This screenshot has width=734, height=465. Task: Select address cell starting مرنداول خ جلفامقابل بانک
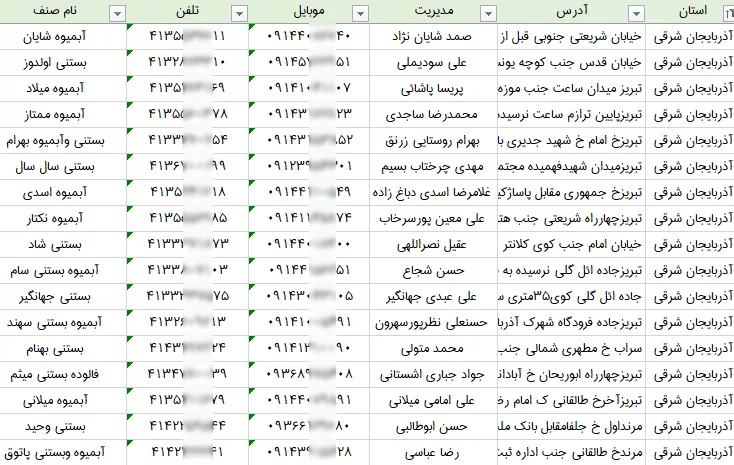click(572, 426)
